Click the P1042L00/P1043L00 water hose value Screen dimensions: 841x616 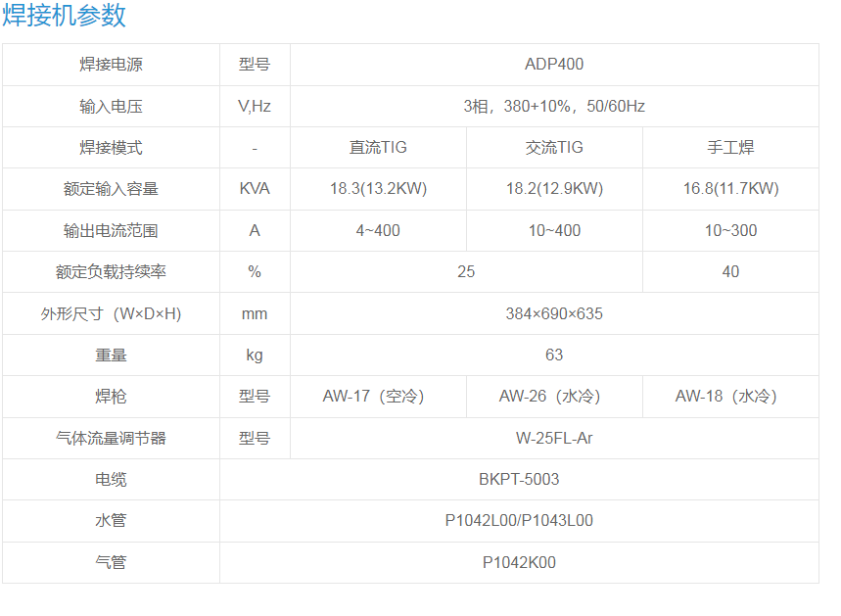tap(519, 521)
